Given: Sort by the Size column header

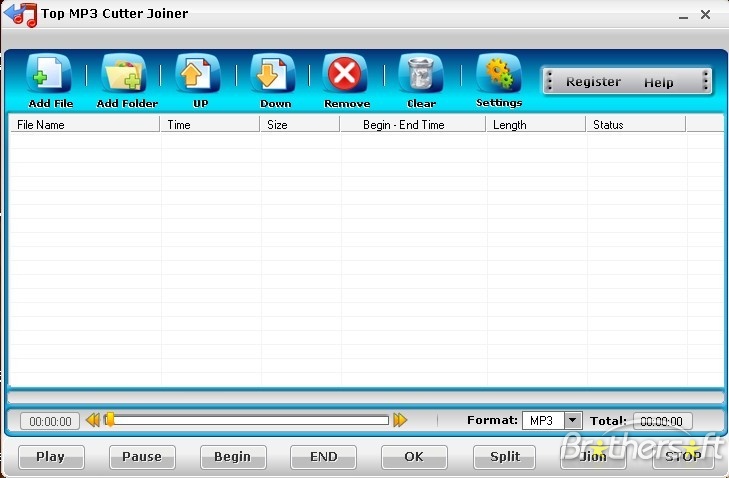Looking at the screenshot, I should 300,125.
